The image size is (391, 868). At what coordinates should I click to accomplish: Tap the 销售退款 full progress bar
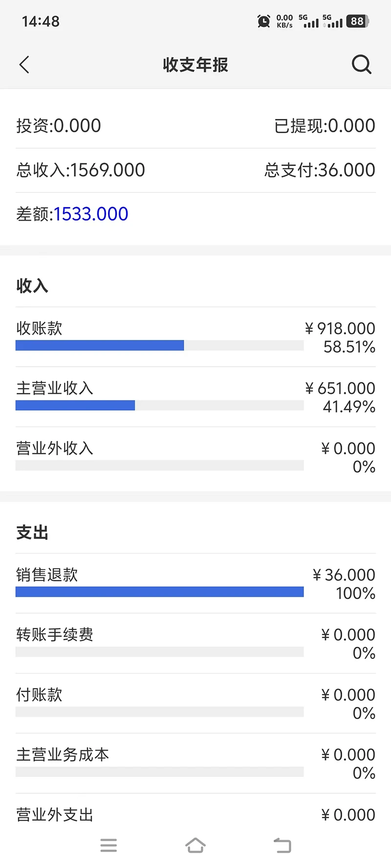(x=160, y=592)
